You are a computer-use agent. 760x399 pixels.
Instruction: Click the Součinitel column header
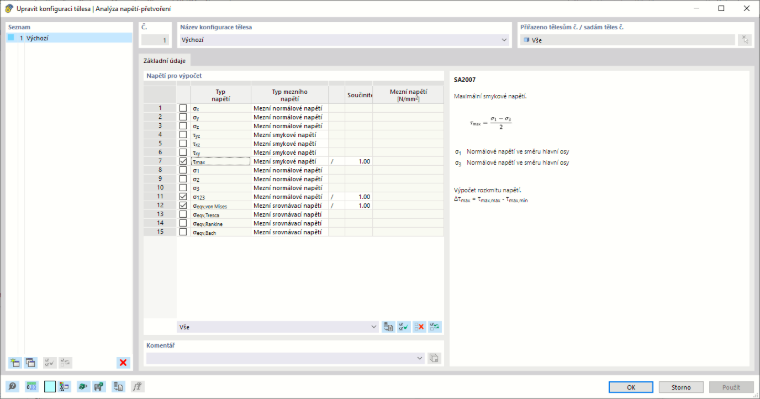(x=359, y=95)
